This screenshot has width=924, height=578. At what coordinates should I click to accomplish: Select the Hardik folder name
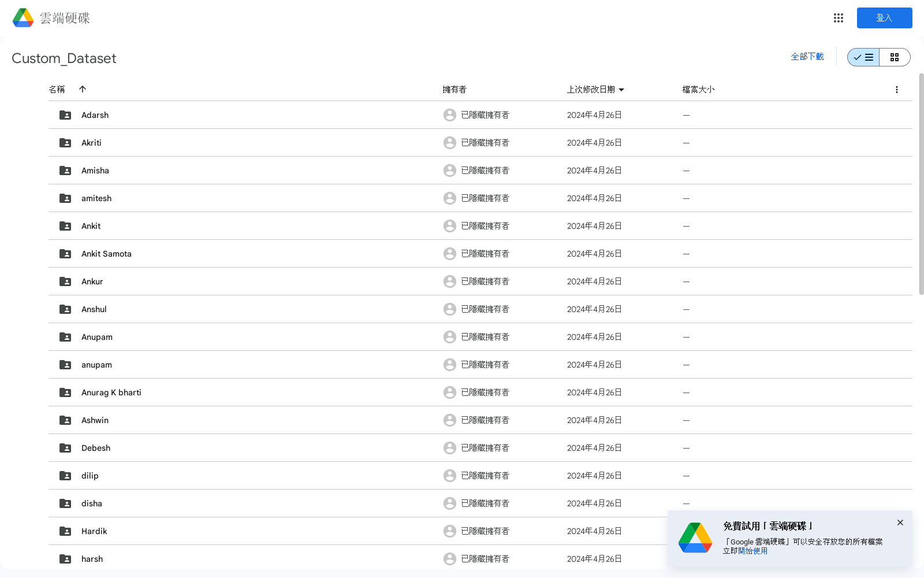coord(94,531)
